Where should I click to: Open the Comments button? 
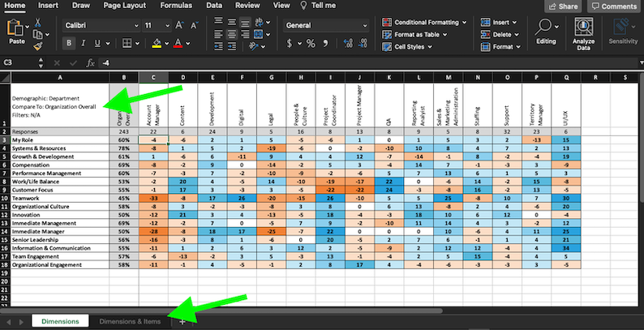click(x=614, y=6)
